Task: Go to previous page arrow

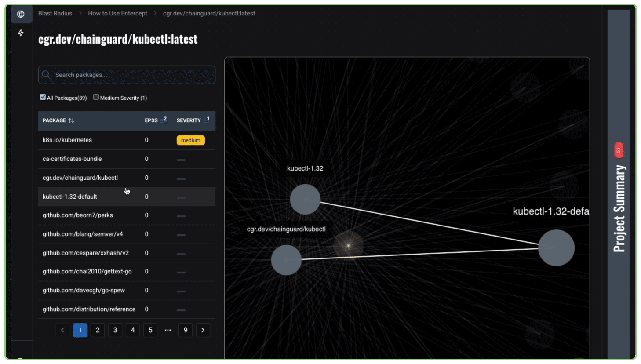Action: [62, 330]
